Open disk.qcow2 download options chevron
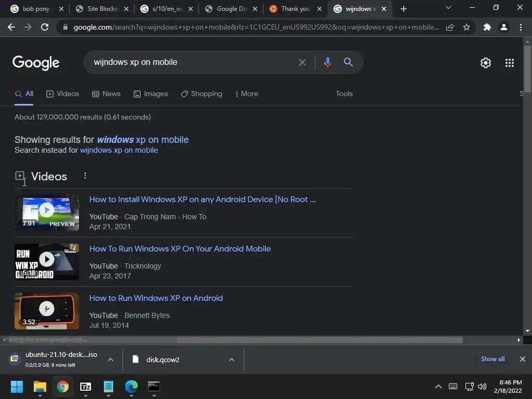The height and width of the screenshot is (399, 532). (232, 360)
